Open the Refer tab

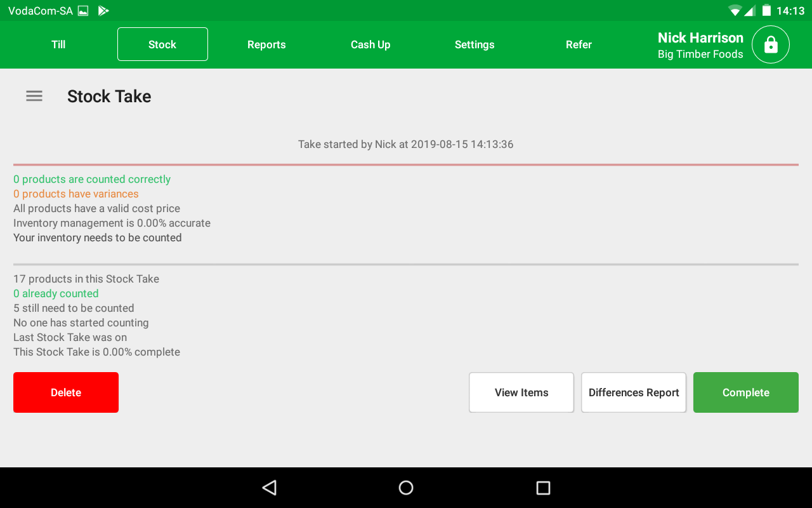[x=579, y=44]
